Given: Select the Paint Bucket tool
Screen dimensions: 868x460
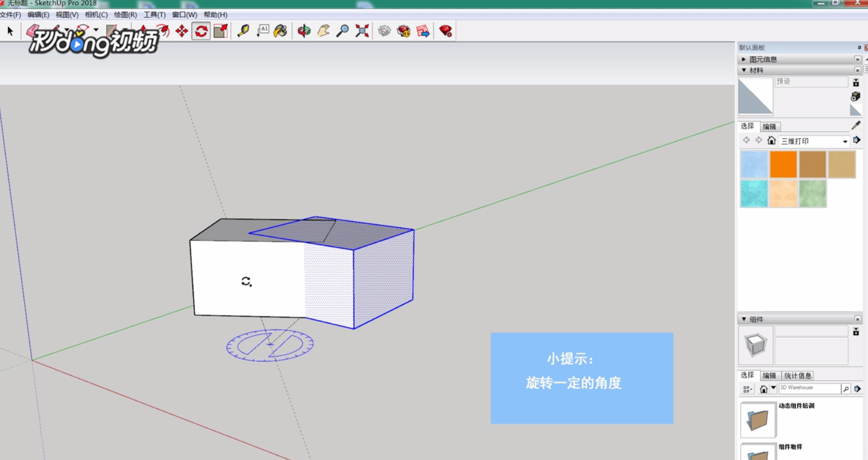Looking at the screenshot, I should point(281,31).
